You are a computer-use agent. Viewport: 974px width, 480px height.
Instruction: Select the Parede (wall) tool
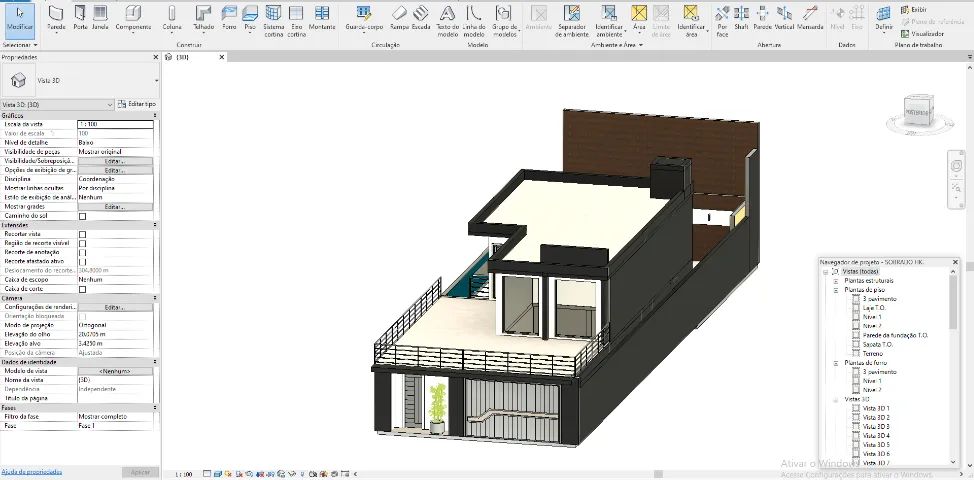coord(56,16)
